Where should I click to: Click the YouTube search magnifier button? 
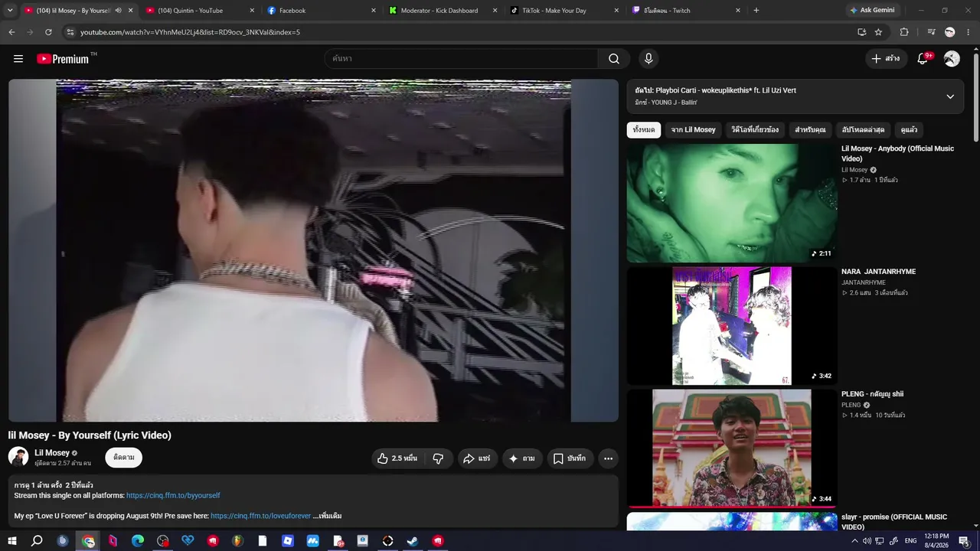[x=614, y=59]
